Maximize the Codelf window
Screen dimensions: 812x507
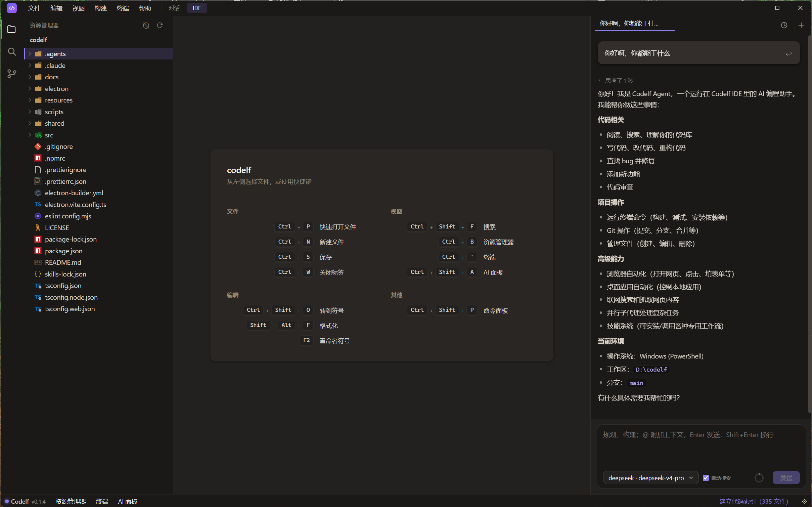pos(777,8)
